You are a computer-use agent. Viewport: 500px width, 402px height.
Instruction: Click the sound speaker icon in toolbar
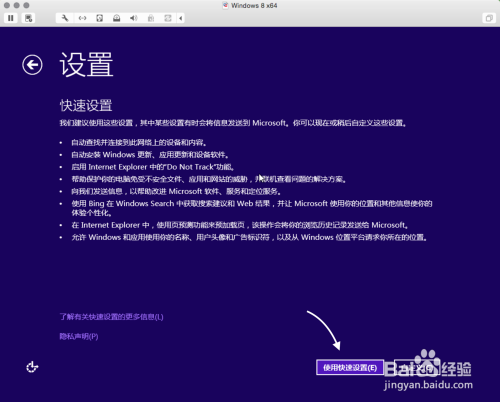pyautogui.click(x=133, y=18)
